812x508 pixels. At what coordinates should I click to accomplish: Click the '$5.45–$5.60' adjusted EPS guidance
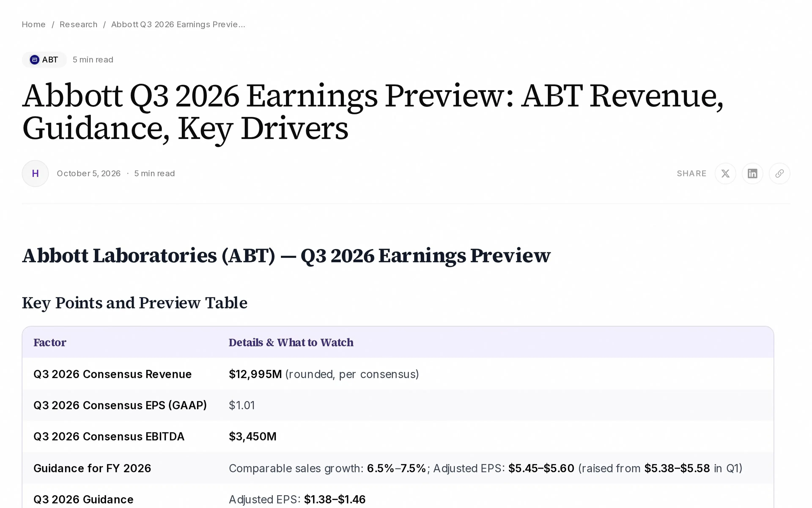click(x=541, y=468)
